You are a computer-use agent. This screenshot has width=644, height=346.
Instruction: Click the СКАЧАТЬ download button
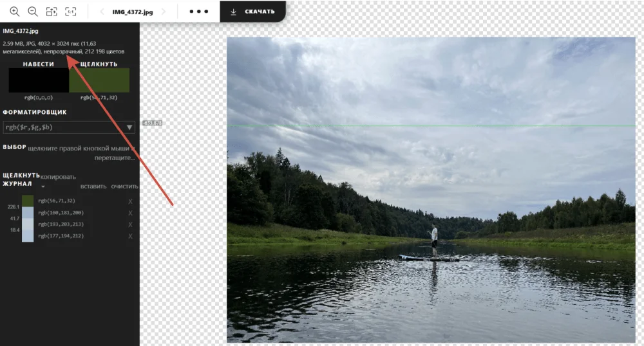coord(252,12)
